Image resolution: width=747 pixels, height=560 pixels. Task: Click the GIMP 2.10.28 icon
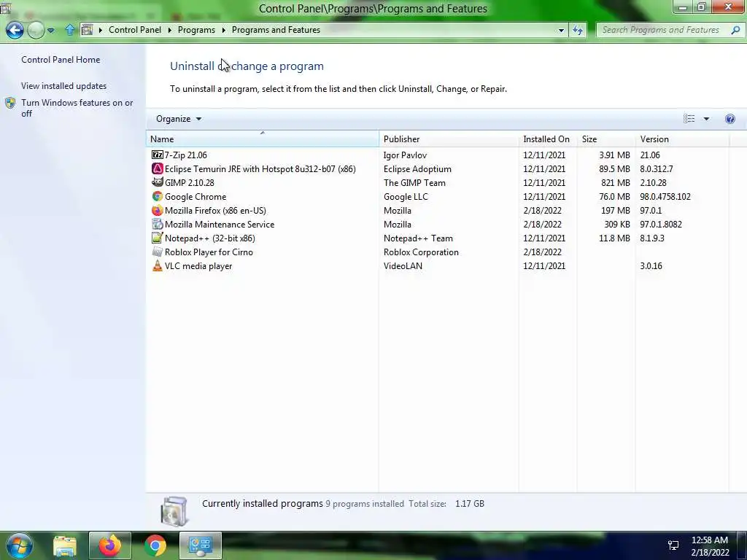(x=158, y=182)
